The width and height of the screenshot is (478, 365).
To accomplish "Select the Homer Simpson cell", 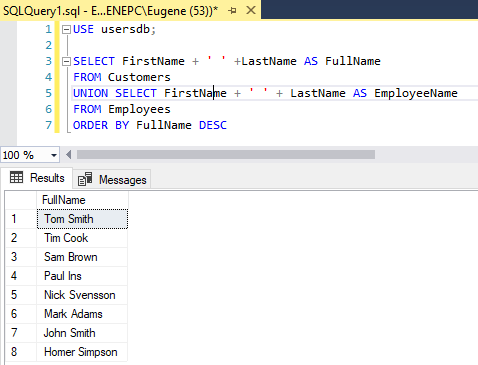I will pos(82,352).
